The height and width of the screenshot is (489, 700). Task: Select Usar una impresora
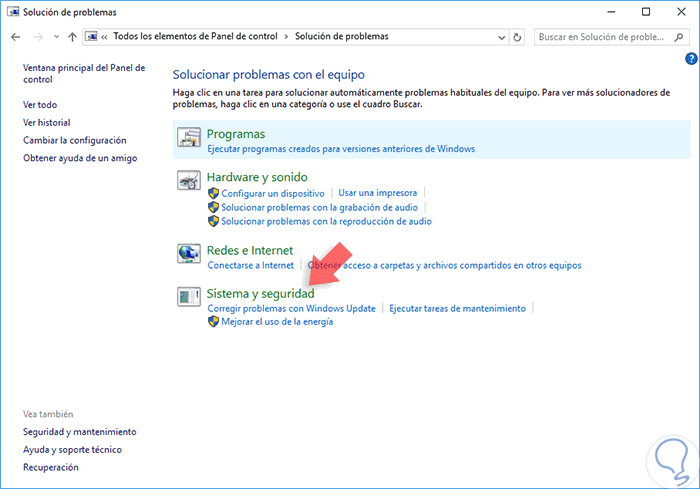tap(378, 193)
